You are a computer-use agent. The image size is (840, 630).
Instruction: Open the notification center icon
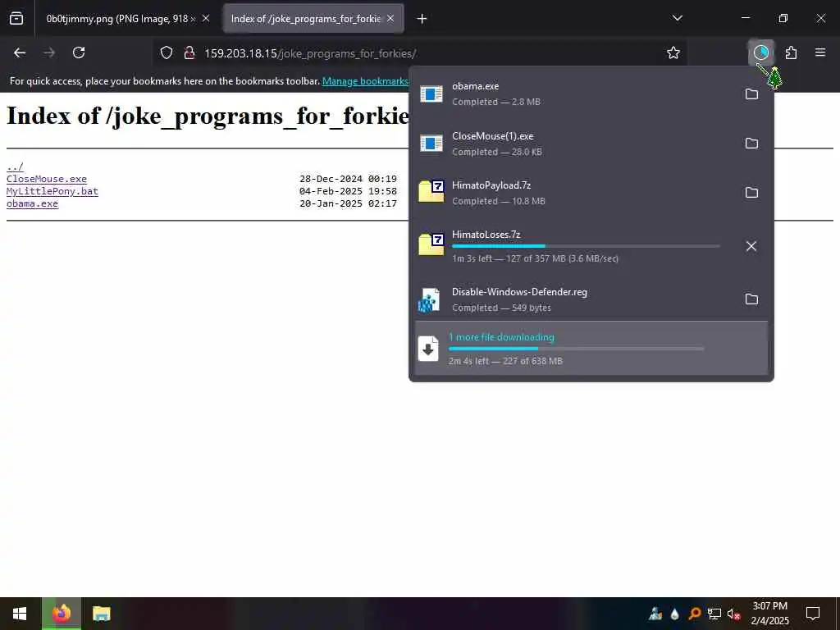tap(813, 614)
